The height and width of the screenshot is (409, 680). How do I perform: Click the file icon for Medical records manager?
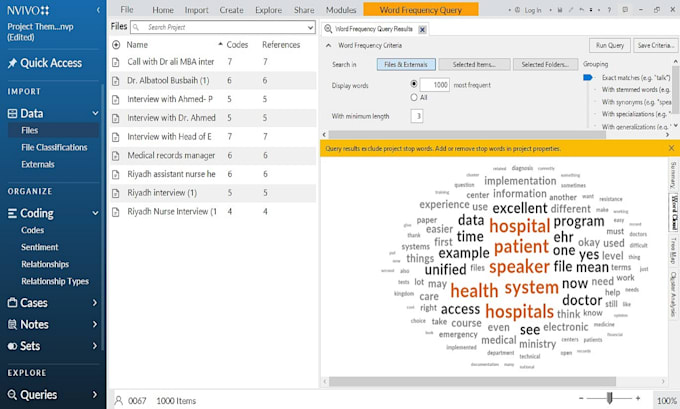116,156
